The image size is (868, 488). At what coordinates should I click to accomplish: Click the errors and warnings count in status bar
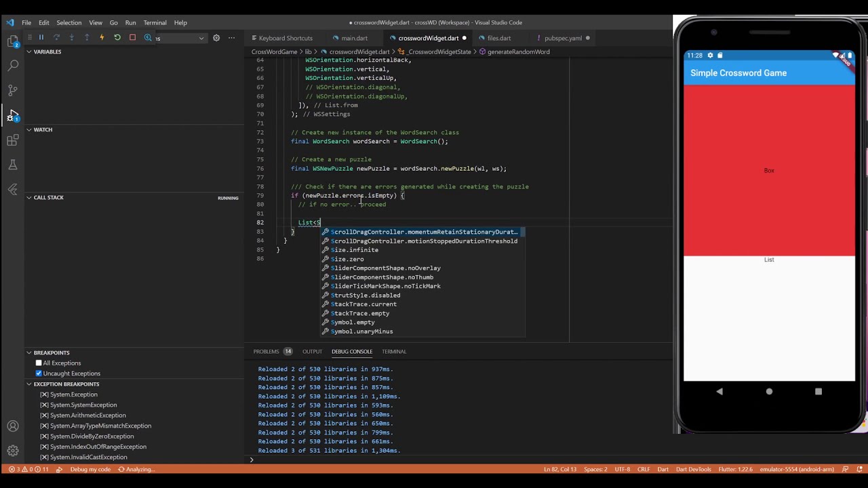pos(28,469)
